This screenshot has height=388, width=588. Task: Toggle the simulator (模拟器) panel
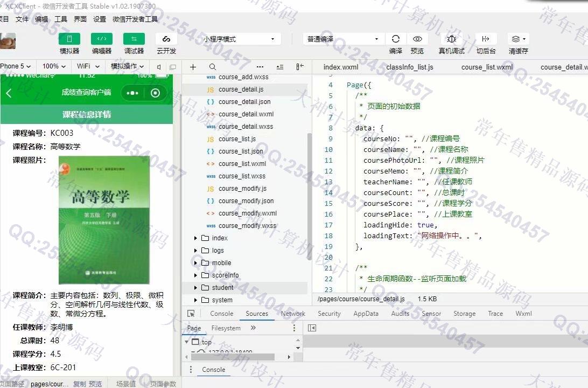tap(69, 39)
